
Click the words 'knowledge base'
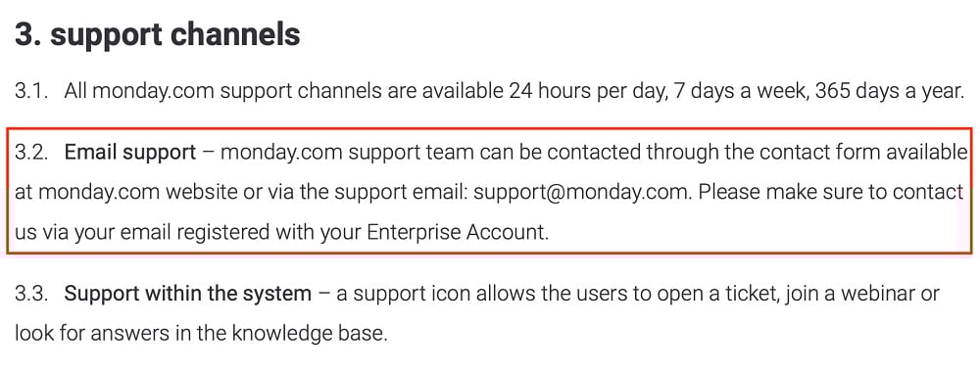pyautogui.click(x=310, y=333)
